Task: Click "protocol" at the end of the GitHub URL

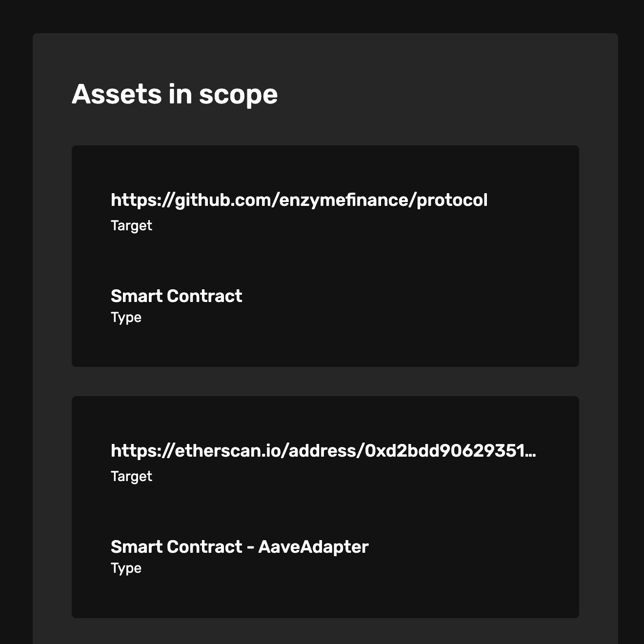Action: (x=452, y=201)
